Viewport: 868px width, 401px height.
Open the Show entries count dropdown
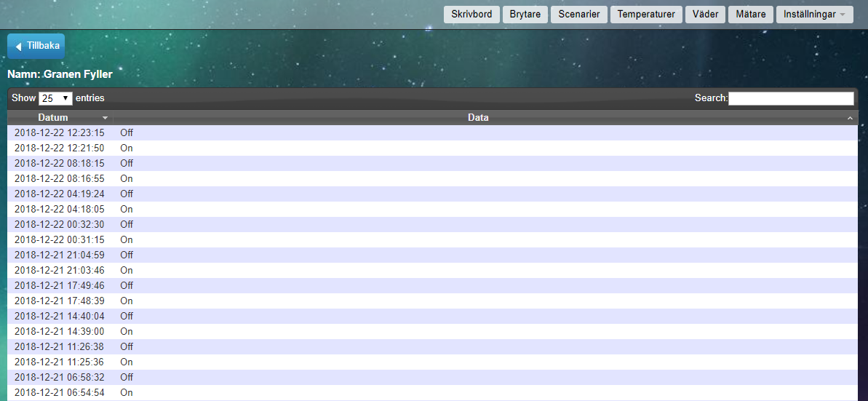click(55, 98)
